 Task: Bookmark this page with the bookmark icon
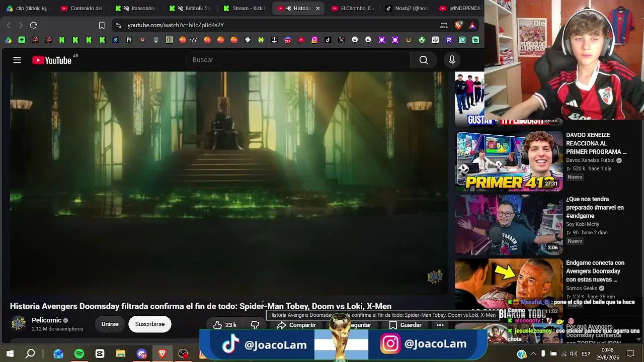102,25
